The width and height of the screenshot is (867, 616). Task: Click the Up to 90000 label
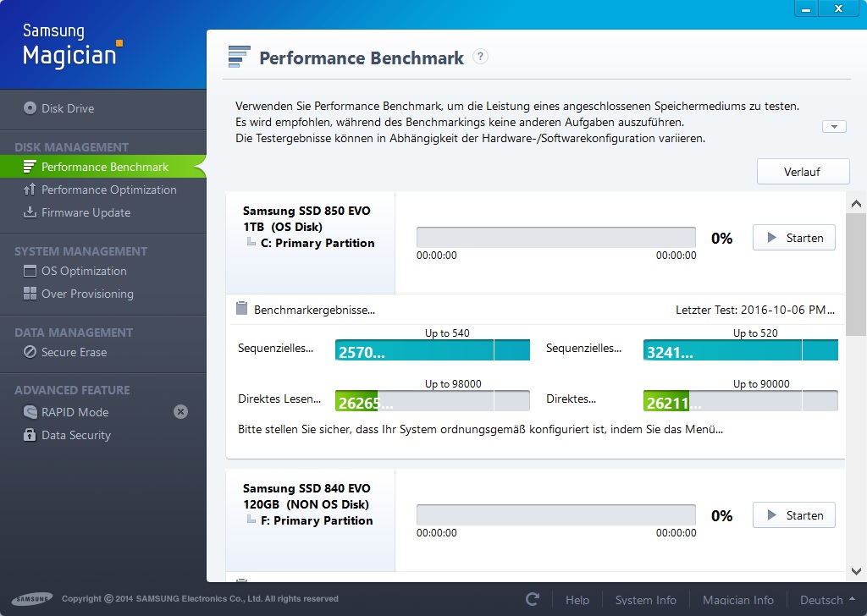(761, 384)
